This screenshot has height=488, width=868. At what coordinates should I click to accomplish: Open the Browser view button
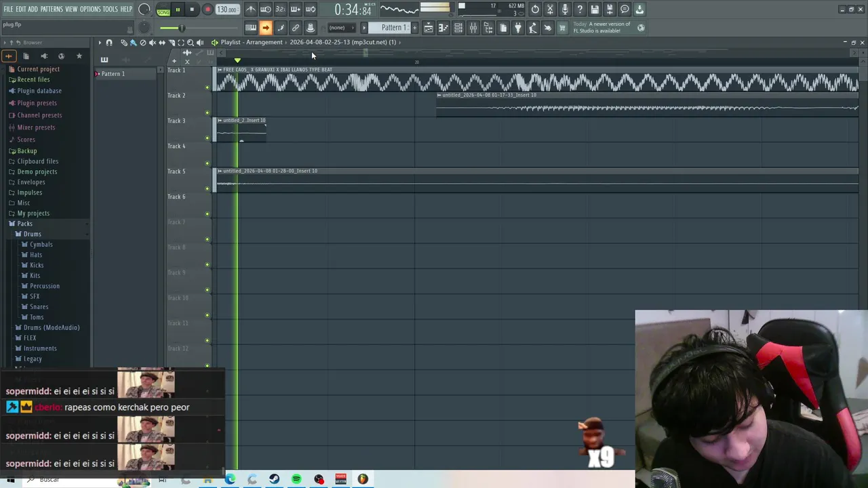pyautogui.click(x=488, y=28)
